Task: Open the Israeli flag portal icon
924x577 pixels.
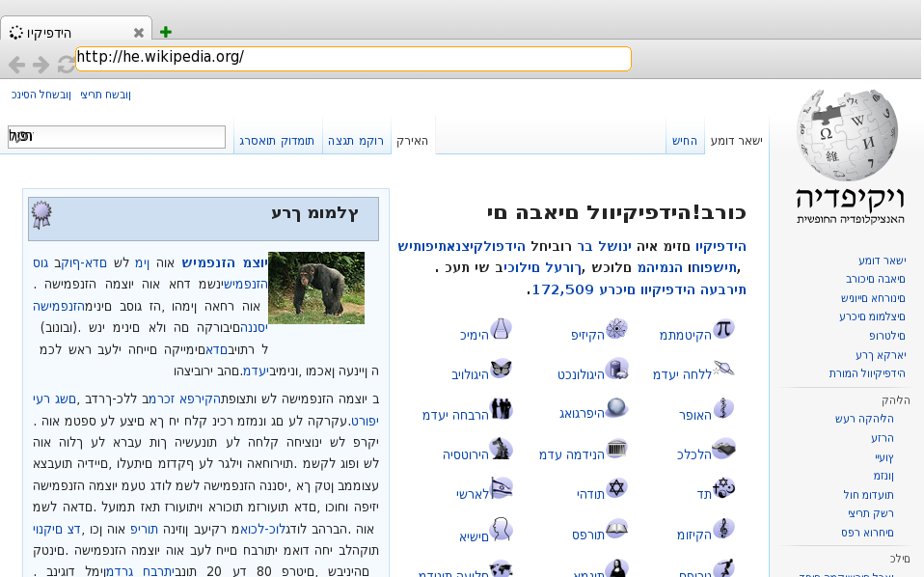Action: [x=501, y=488]
